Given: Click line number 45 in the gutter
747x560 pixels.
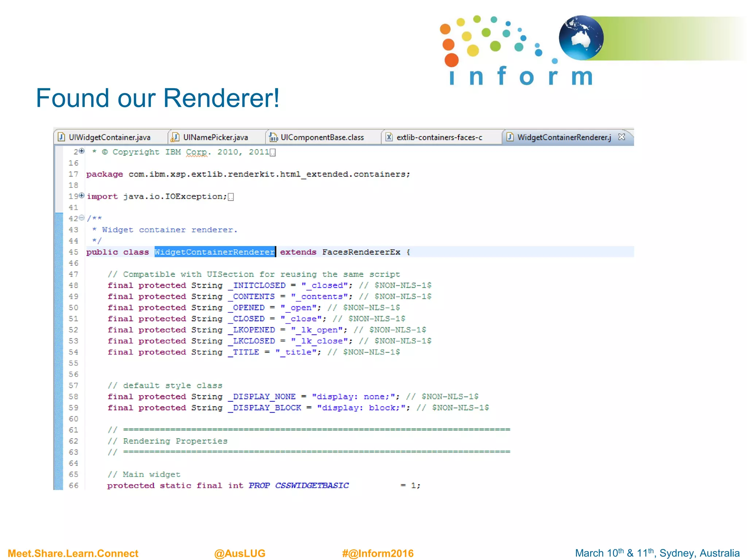Looking at the screenshot, I should tap(73, 252).
